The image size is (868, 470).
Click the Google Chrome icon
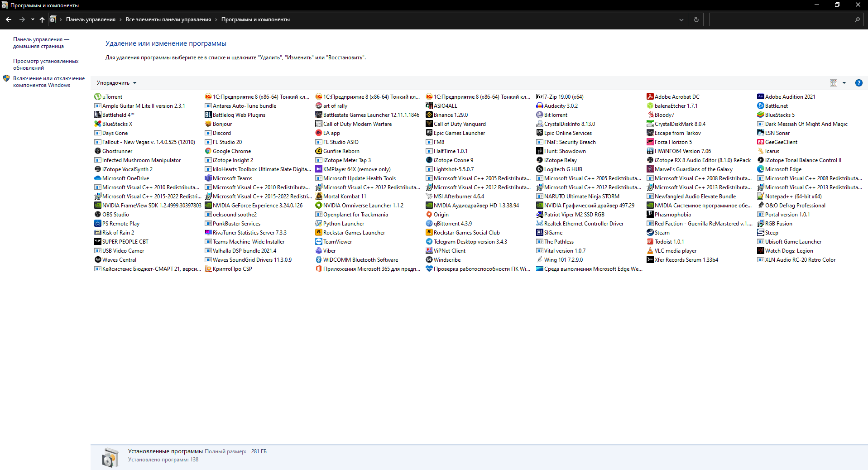coord(208,151)
